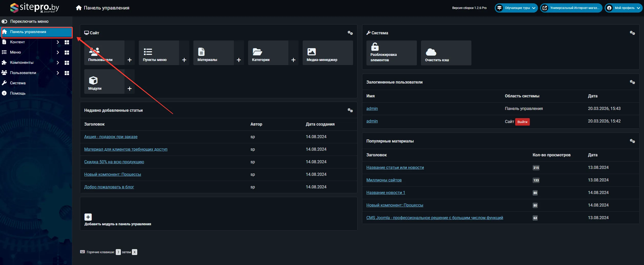Expand the Компоненты sidebar submenu
The height and width of the screenshot is (265, 644).
pos(58,63)
